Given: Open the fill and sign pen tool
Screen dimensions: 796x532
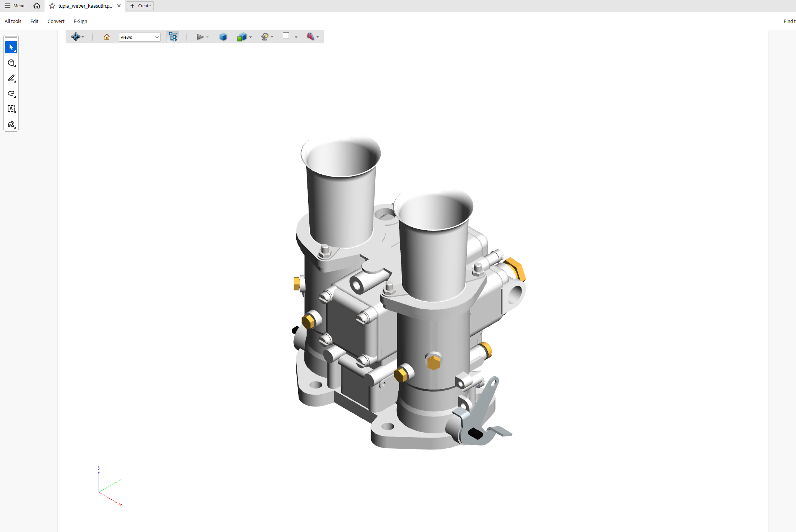Looking at the screenshot, I should click(11, 124).
